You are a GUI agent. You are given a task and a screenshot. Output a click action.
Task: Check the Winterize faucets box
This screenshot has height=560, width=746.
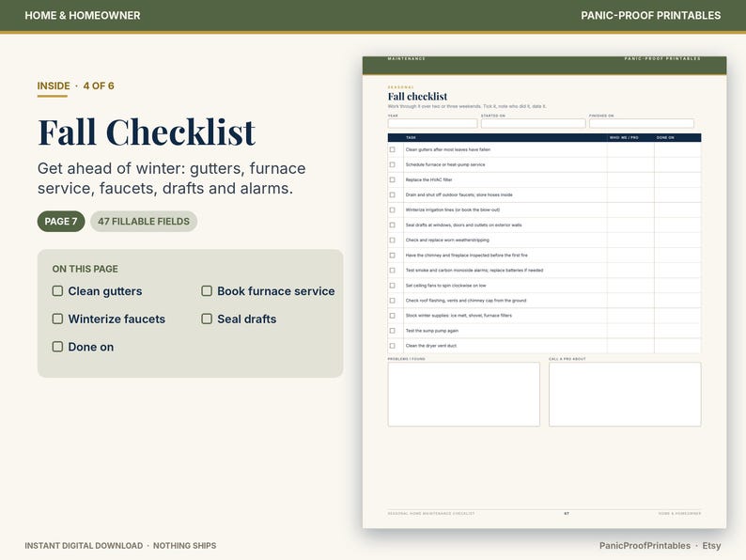point(57,319)
